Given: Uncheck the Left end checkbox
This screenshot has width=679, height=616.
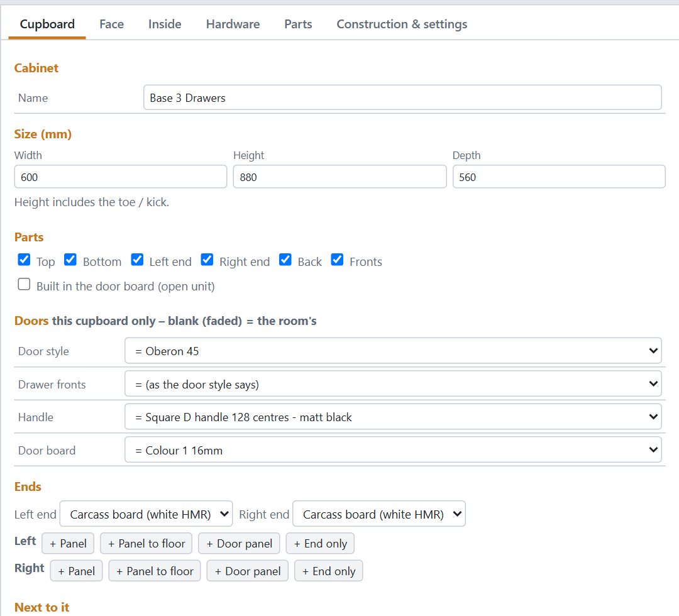Looking at the screenshot, I should pyautogui.click(x=137, y=260).
